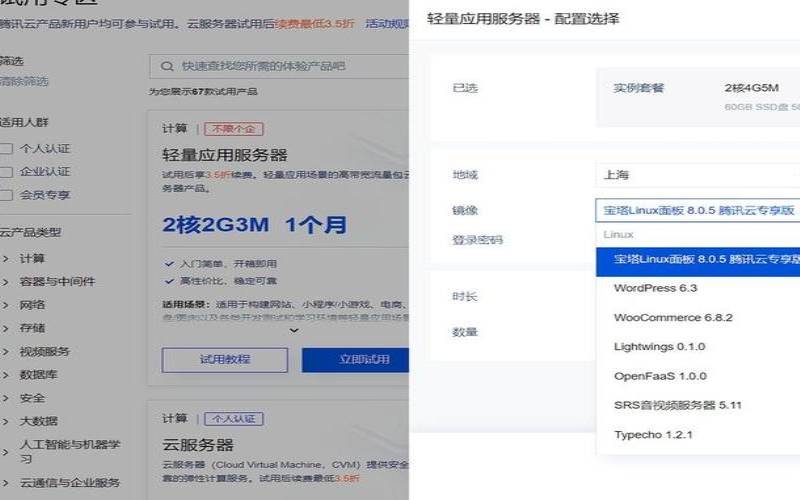
Task: Expand the card description down chevron
Action: point(294,329)
